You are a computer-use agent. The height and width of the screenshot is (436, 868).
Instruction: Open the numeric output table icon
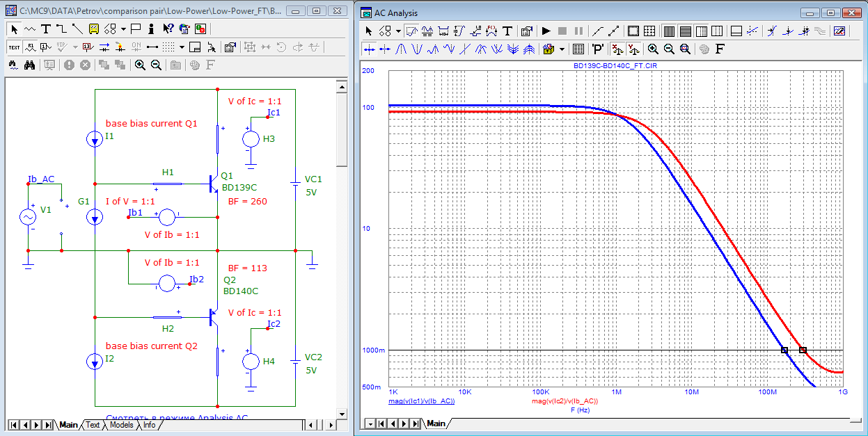pos(578,49)
